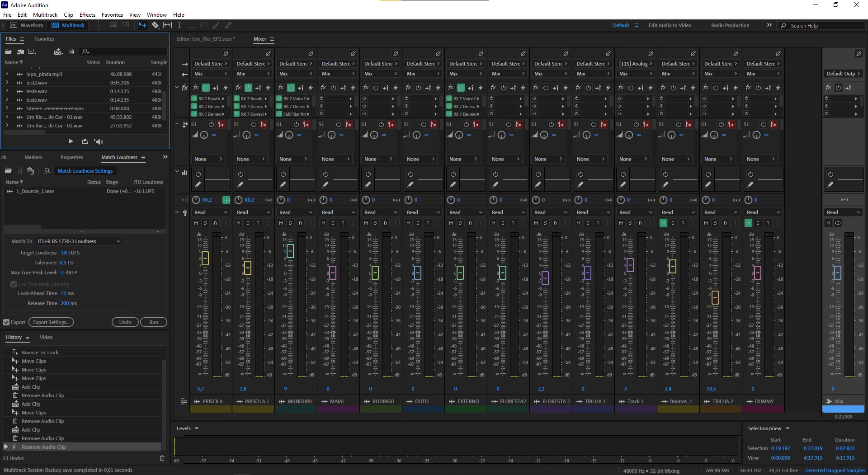This screenshot has height=475, width=868.
Task: Open Match Loudness Settings
Action: pyautogui.click(x=85, y=171)
